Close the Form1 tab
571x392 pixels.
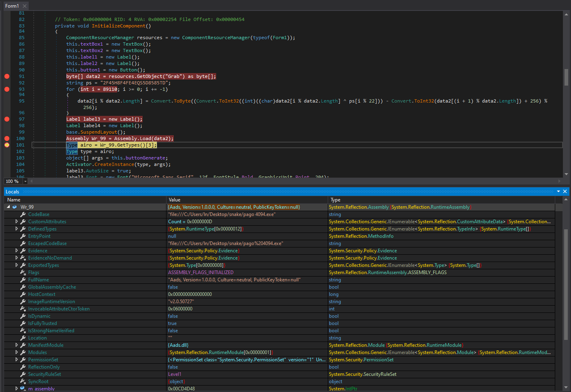[x=25, y=6]
